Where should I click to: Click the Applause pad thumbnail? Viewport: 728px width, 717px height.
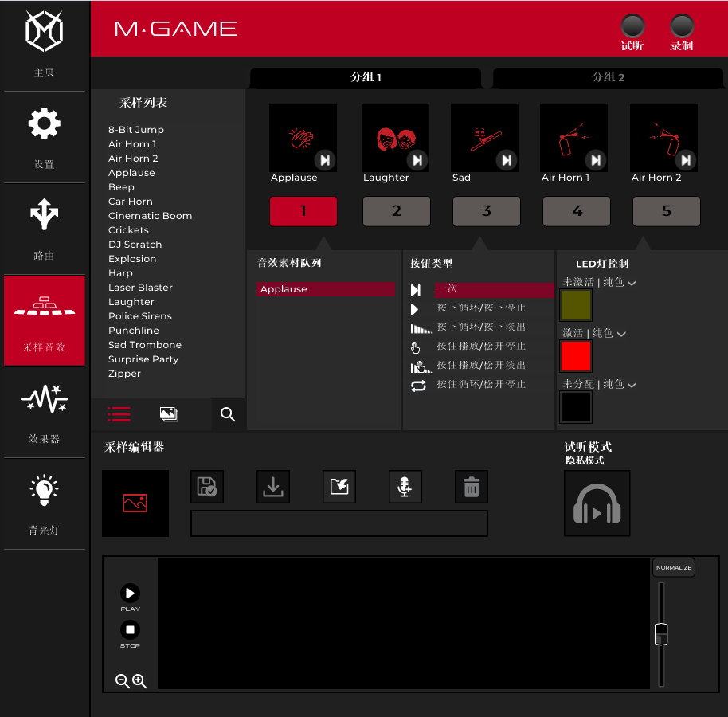point(303,138)
